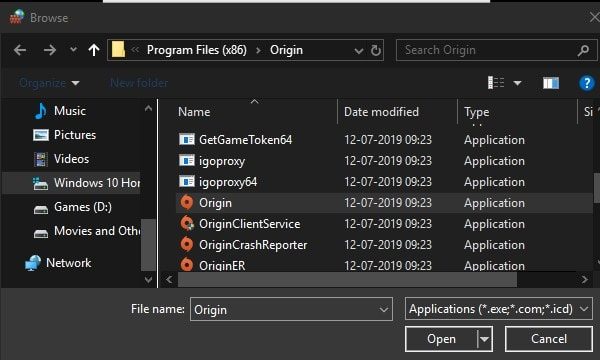Click the Music note icon
Viewport: 600px width, 360px height.
point(41,111)
